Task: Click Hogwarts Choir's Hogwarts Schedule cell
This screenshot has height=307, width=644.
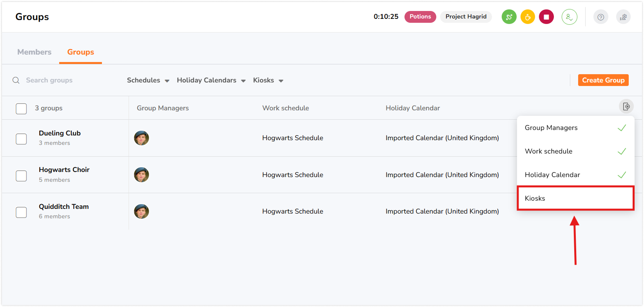Action: (x=292, y=175)
